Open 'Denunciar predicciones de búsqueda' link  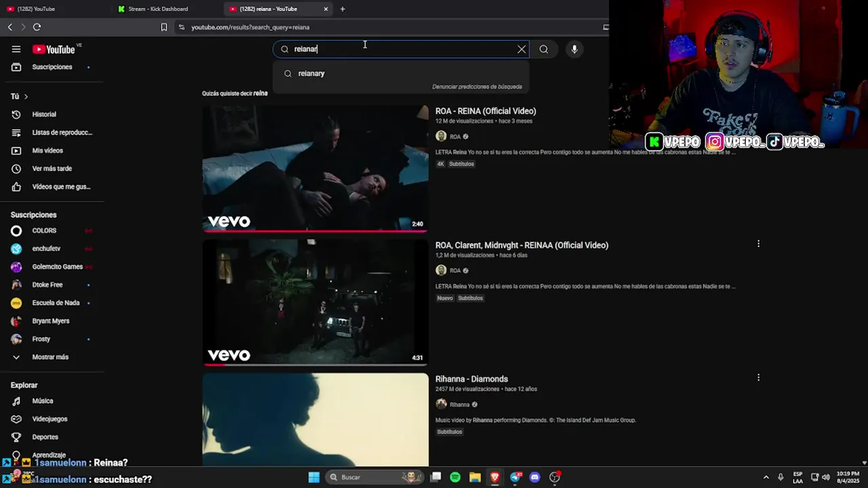(477, 87)
